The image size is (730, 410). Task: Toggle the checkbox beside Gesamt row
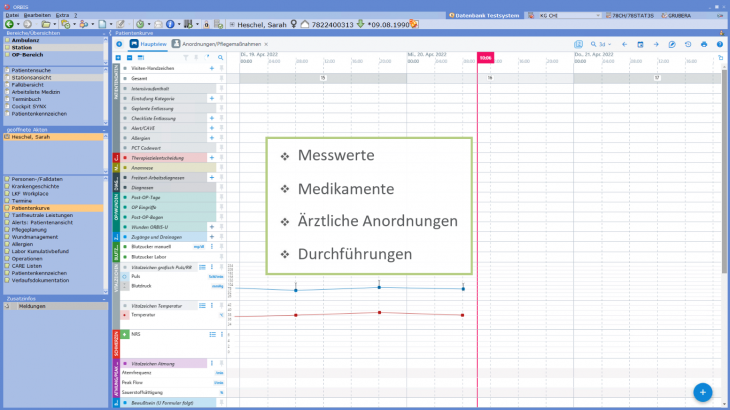click(125, 77)
